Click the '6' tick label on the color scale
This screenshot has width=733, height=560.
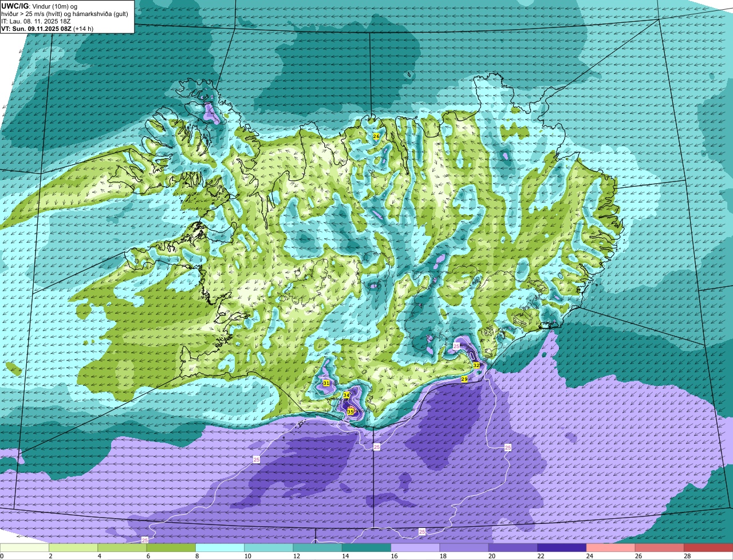148,556
